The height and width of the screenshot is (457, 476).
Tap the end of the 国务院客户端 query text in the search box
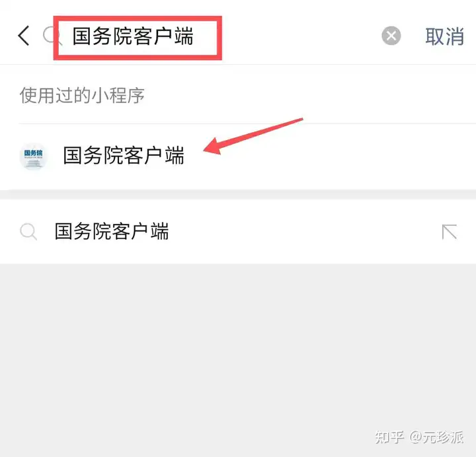(x=194, y=36)
